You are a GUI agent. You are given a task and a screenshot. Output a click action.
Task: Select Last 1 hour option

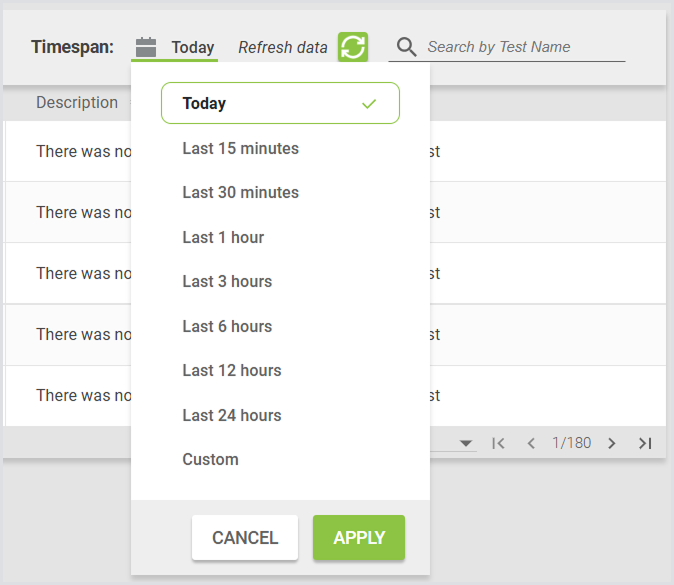click(x=223, y=237)
